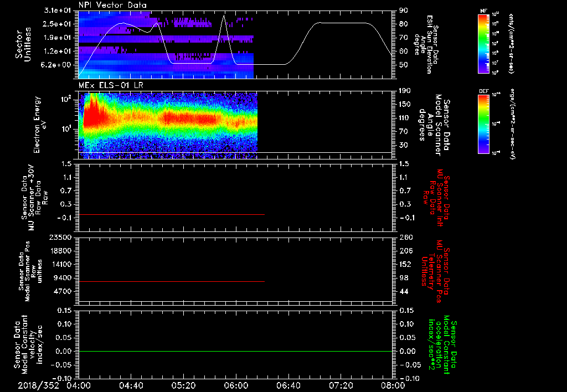Click the 9400 scanner position tick value

[62, 278]
